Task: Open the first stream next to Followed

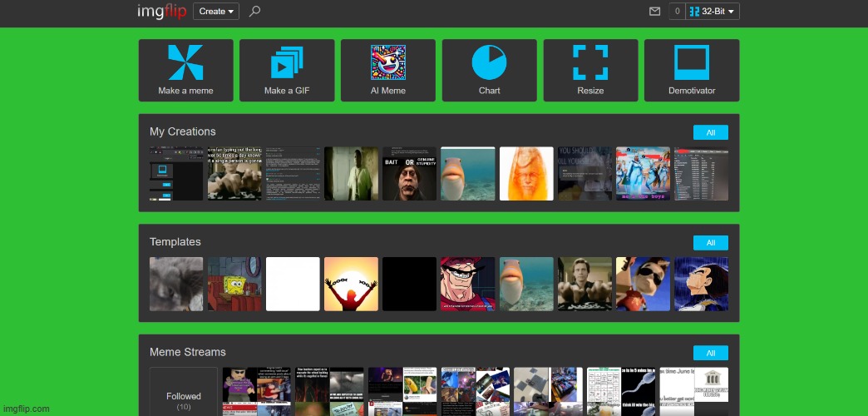Action: (x=257, y=392)
